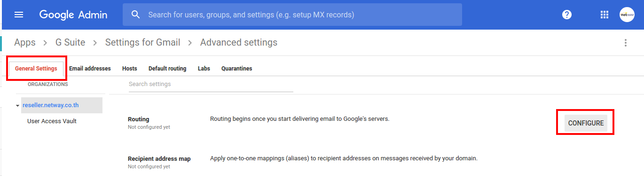This screenshot has height=181, width=644.
Task: Click the Search settings field
Action: pos(211,84)
